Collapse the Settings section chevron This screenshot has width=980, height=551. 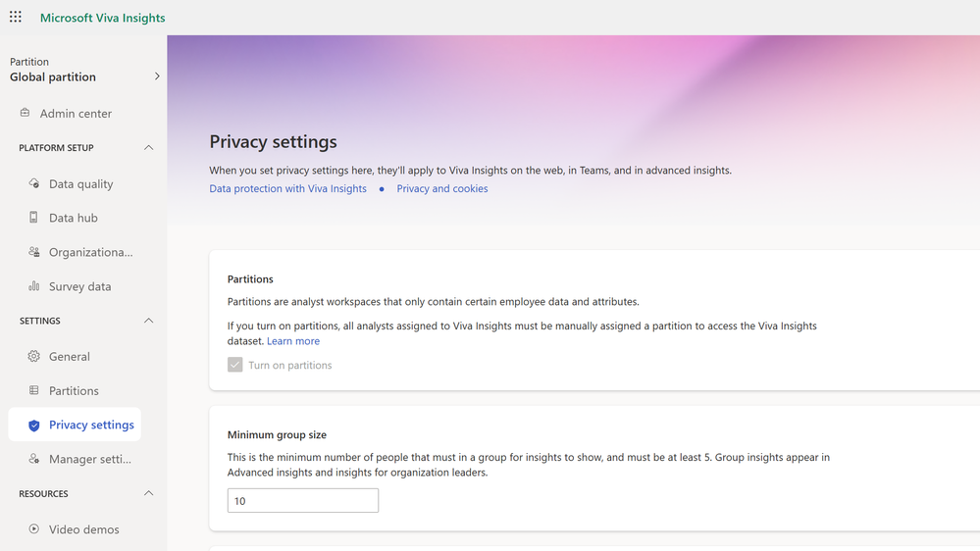[x=149, y=322]
